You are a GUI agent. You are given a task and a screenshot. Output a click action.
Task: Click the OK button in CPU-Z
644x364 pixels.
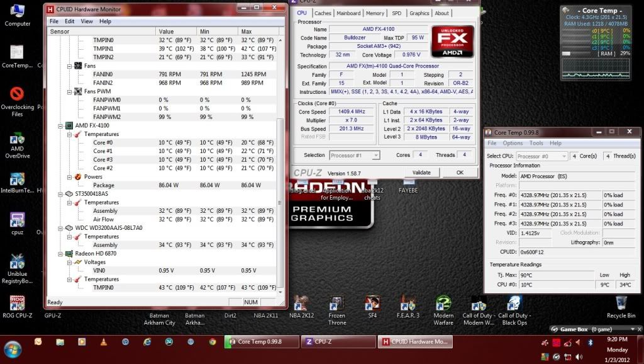460,173
